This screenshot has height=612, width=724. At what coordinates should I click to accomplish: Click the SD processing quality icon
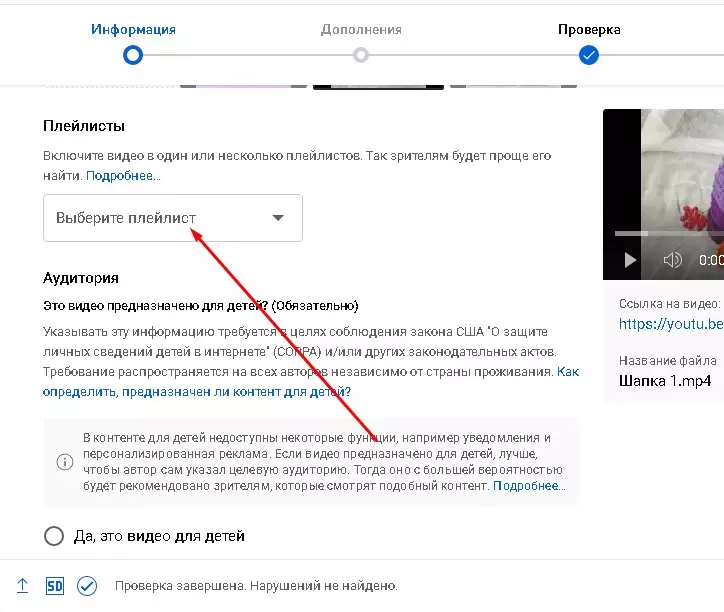(55, 586)
